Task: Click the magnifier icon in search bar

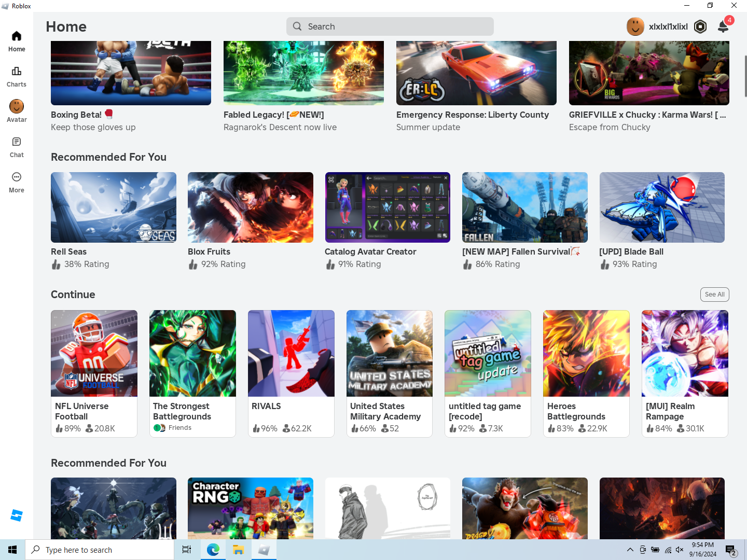Action: (x=297, y=26)
